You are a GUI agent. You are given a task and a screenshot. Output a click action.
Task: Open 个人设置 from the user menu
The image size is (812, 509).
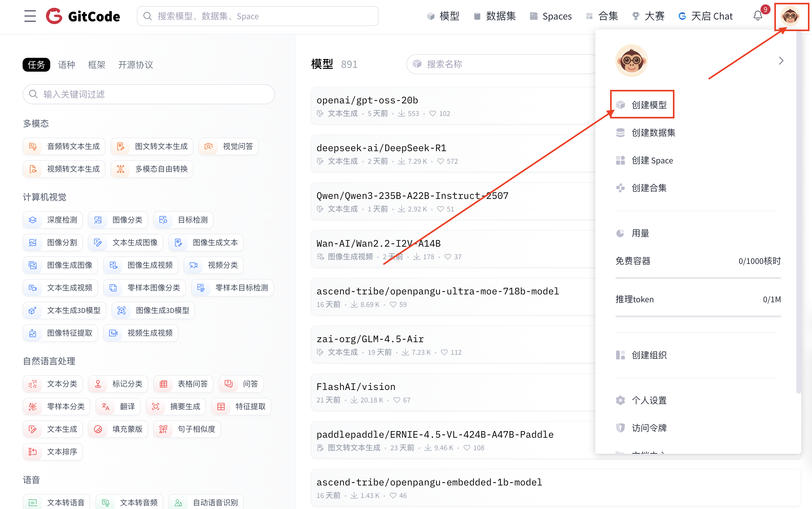tap(642, 400)
